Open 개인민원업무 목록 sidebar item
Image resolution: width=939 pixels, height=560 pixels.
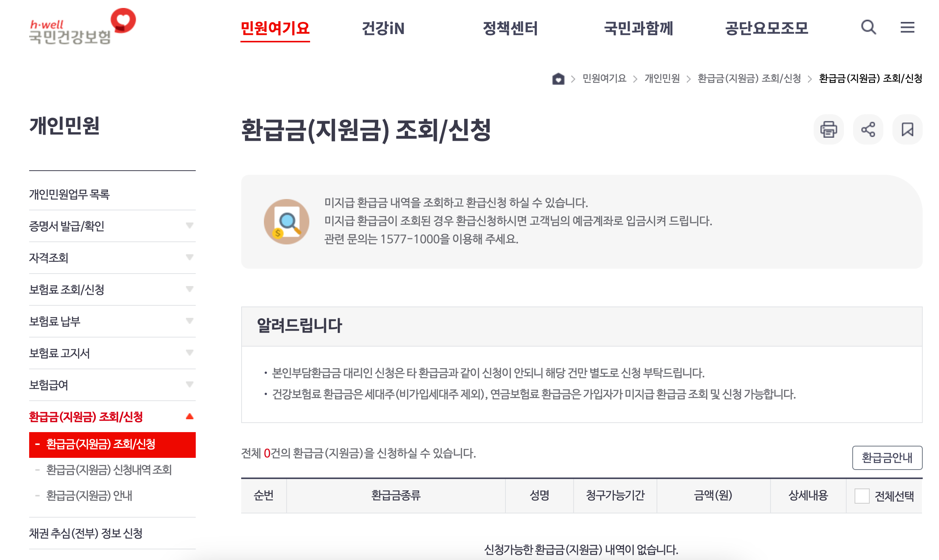click(70, 194)
